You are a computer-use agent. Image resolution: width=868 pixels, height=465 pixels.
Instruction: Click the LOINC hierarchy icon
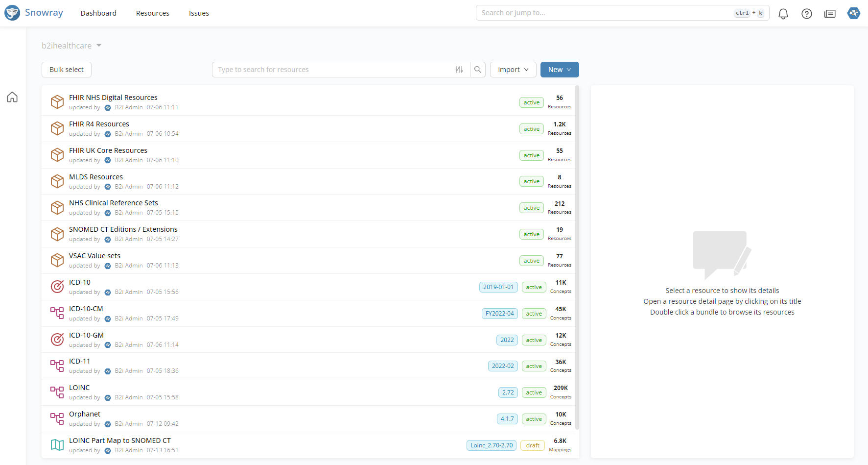coord(57,392)
